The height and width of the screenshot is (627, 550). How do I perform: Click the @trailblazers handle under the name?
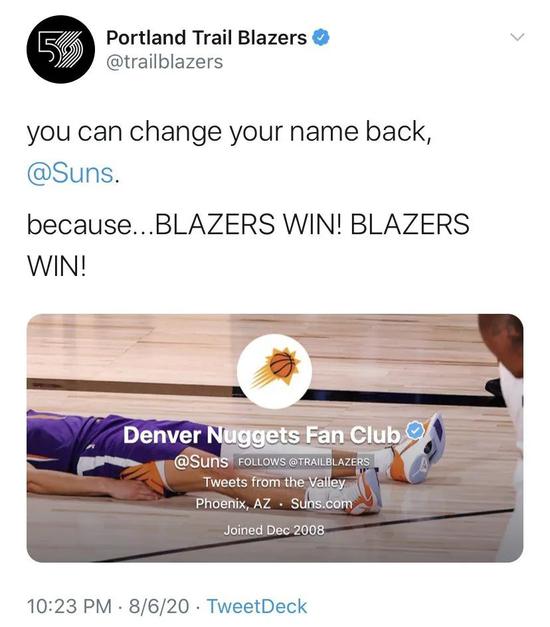[164, 62]
